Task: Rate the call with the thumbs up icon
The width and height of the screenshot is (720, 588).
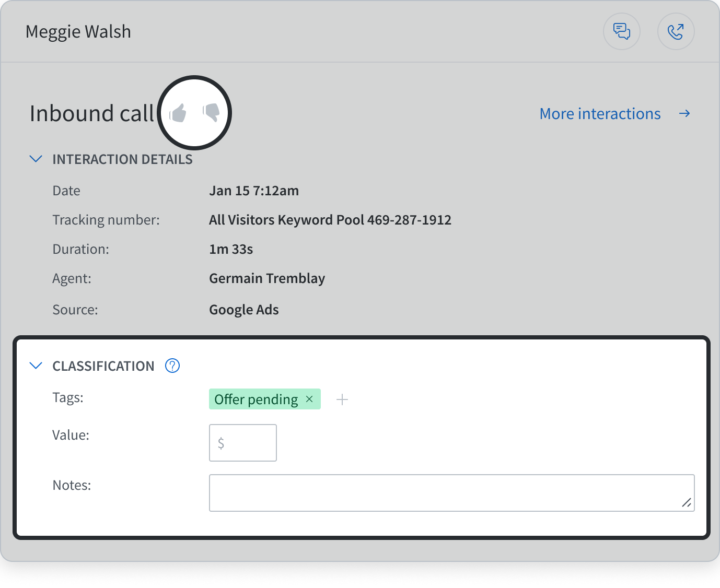Action: click(178, 112)
